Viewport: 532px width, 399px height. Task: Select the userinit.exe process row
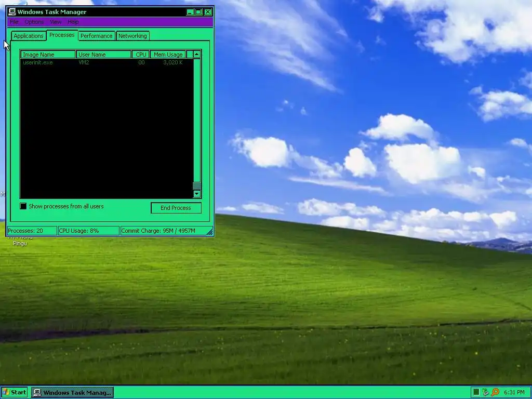[x=107, y=62]
